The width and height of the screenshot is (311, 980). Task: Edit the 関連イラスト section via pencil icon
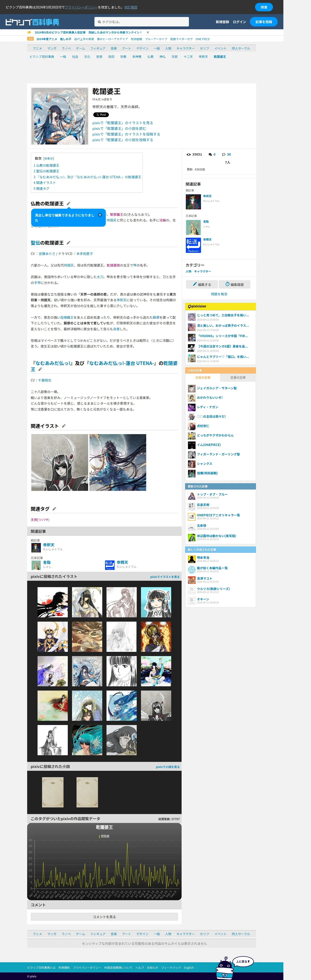64,426
